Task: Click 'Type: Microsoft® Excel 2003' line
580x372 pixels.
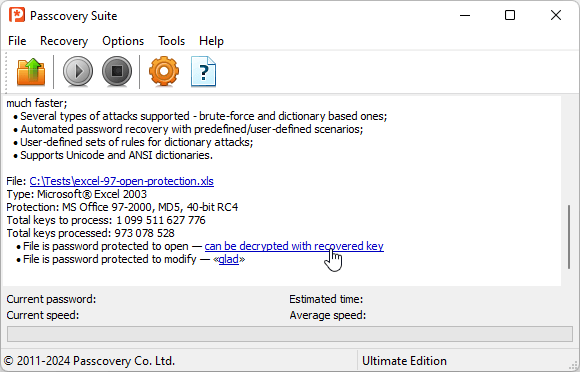Action: click(77, 194)
